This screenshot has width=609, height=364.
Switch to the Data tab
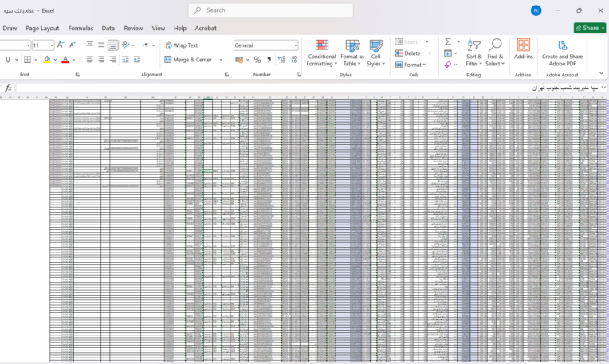tap(108, 29)
